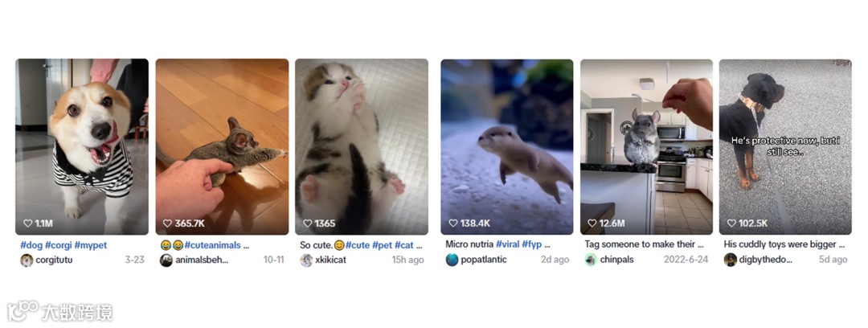Play the Micro nutria video thumbnail
The height and width of the screenshot is (328, 868).
506,147
